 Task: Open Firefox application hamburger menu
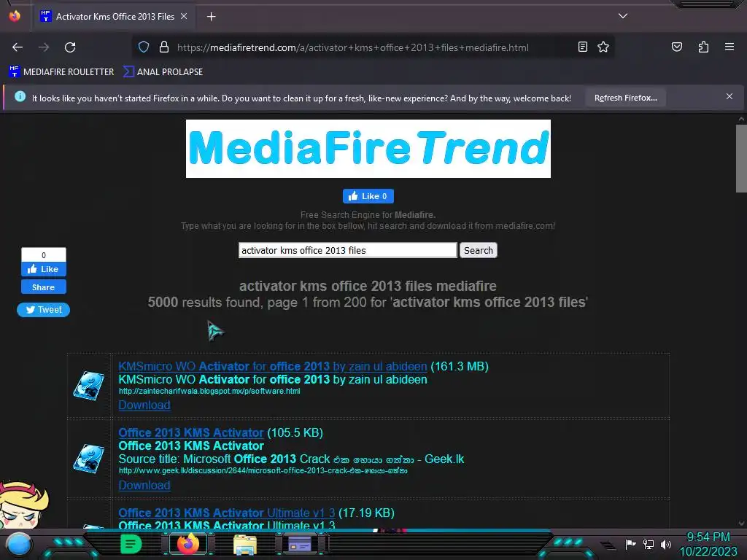point(729,47)
